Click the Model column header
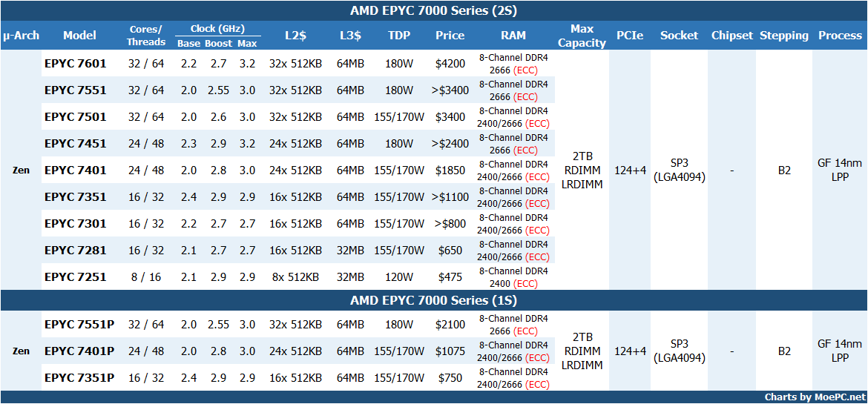Viewport: 868px width, 404px height. click(79, 36)
